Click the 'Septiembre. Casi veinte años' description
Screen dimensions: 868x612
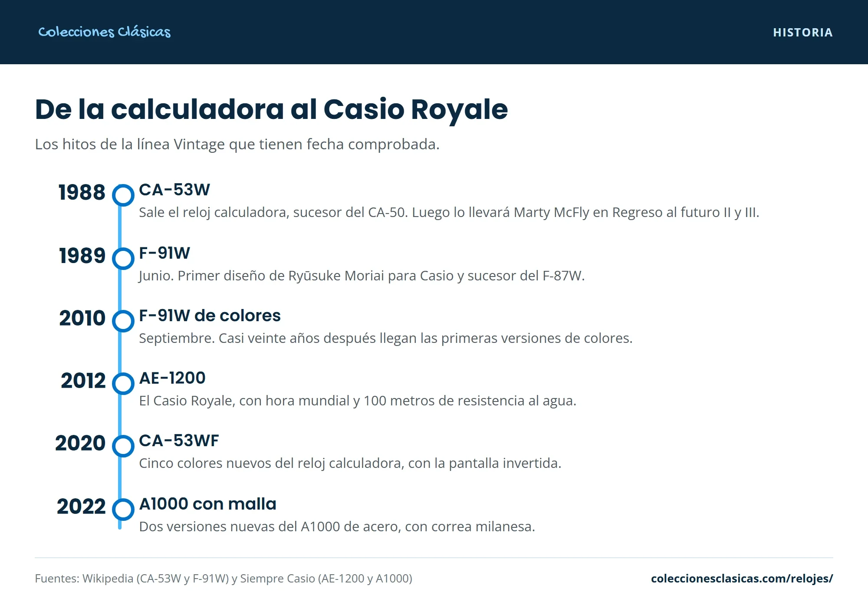(x=386, y=339)
